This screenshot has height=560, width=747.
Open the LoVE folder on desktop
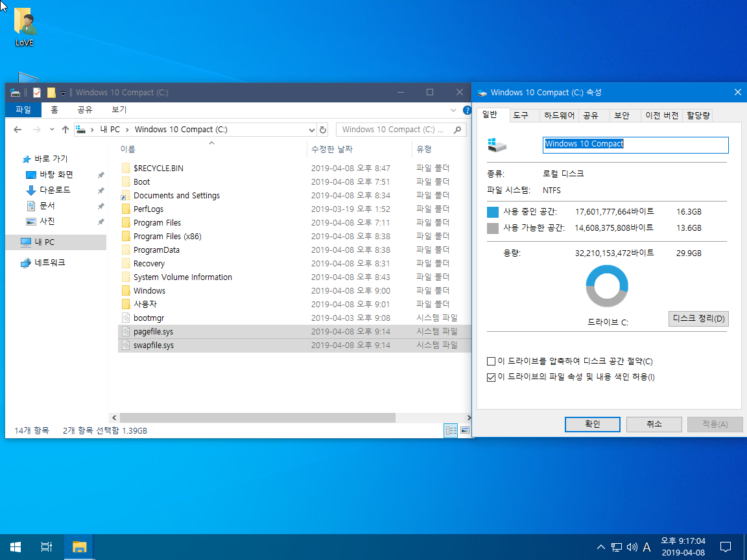pos(24,27)
